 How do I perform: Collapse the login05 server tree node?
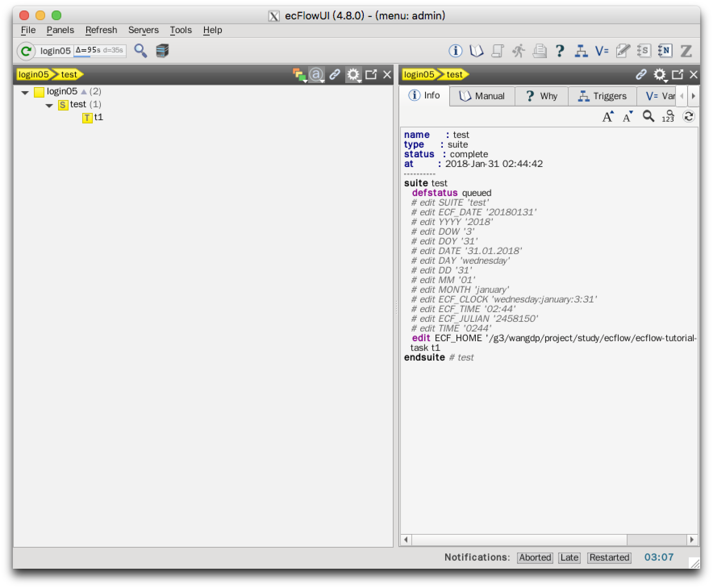click(x=25, y=92)
